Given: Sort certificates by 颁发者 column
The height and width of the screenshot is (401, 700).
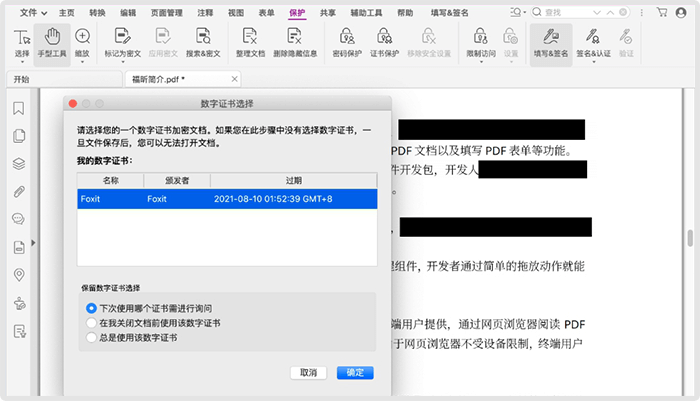Looking at the screenshot, I should (x=177, y=180).
